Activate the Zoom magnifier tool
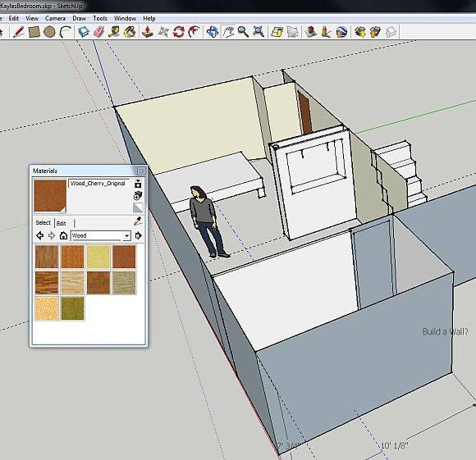The image size is (476, 460). pos(243,32)
